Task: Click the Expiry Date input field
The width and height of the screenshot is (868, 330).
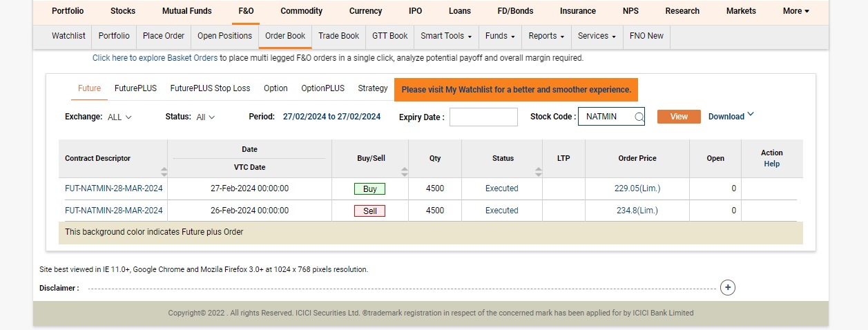Action: 483,117
